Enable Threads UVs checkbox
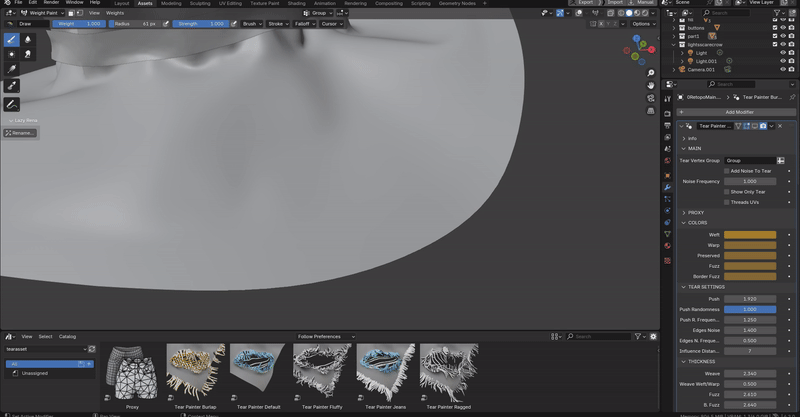Image resolution: width=800 pixels, height=417 pixels. [727, 202]
